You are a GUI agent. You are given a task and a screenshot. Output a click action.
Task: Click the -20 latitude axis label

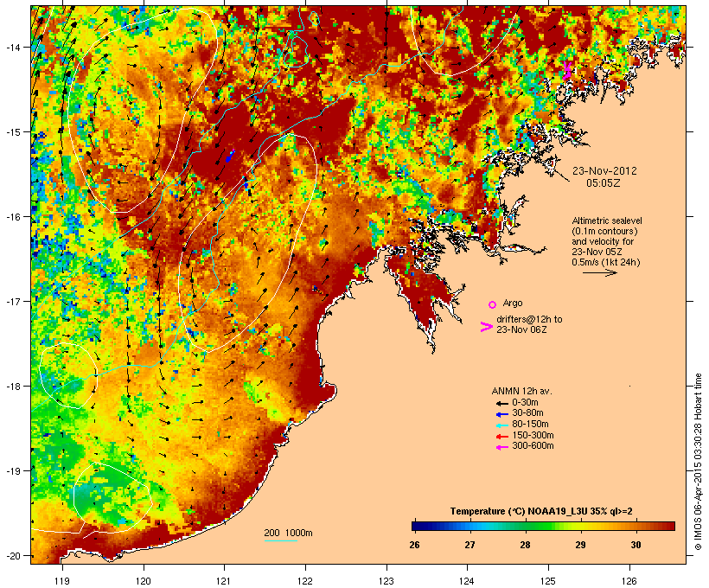click(x=12, y=556)
